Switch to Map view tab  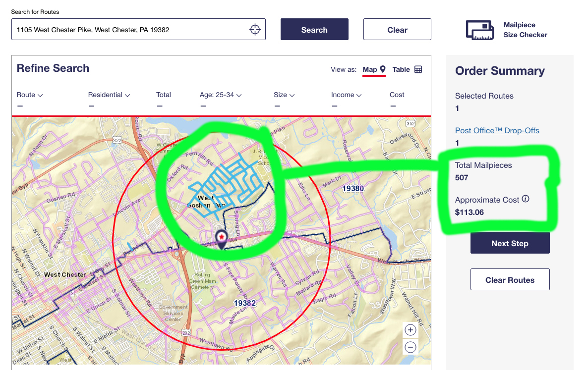370,69
